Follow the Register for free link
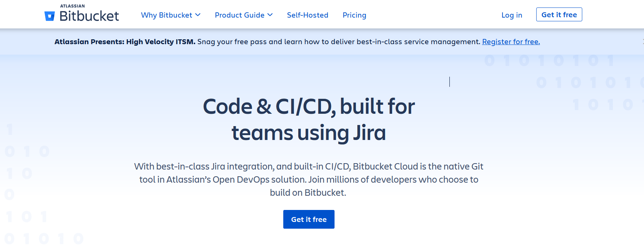The image size is (644, 247). tap(511, 42)
